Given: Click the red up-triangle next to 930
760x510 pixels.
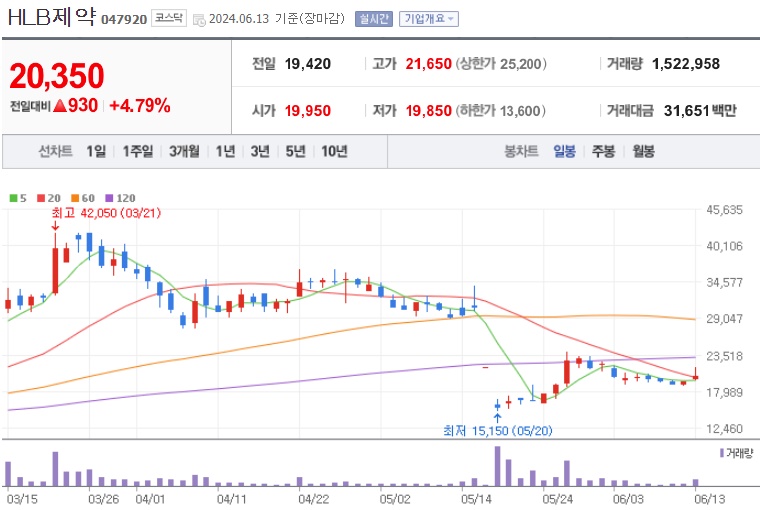Looking at the screenshot, I should coord(60,105).
